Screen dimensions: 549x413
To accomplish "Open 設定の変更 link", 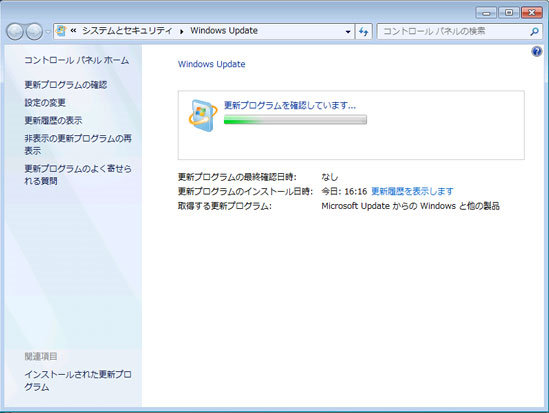I will click(45, 103).
